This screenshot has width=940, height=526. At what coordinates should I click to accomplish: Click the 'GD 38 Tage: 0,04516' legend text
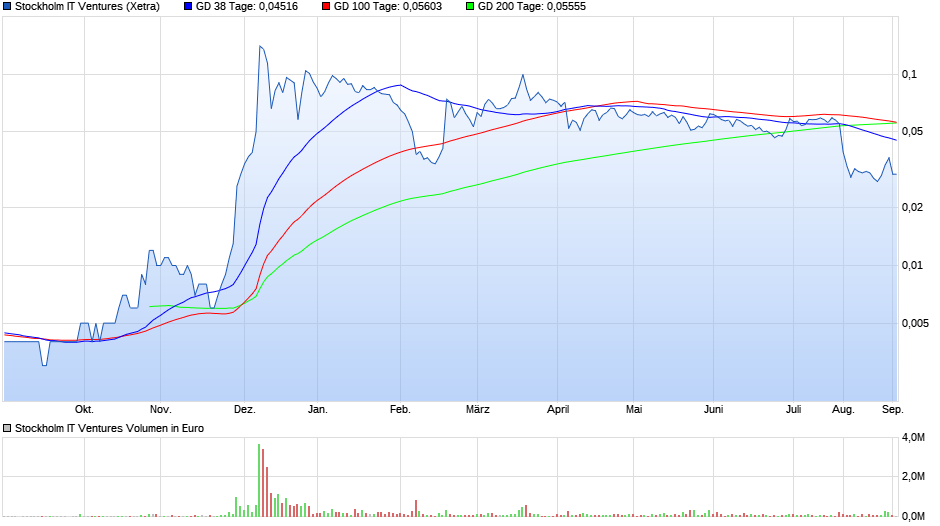point(247,7)
